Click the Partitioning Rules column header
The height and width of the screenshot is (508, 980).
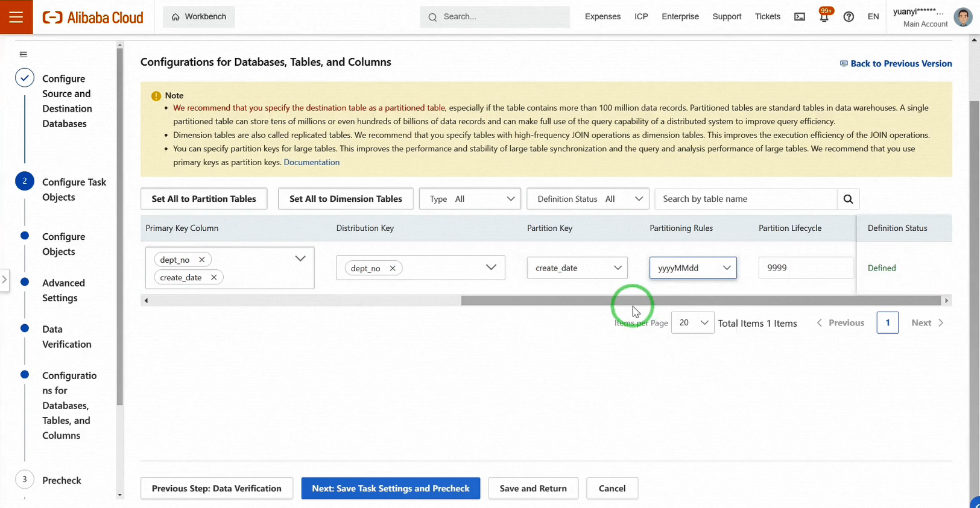tap(681, 228)
